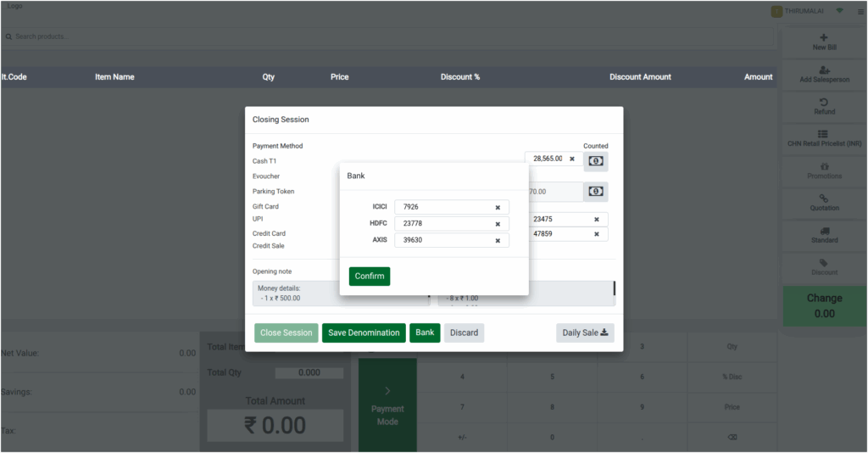Viewport: 868px width, 453px height.
Task: Select the Price numpad mode
Action: pyautogui.click(x=732, y=407)
